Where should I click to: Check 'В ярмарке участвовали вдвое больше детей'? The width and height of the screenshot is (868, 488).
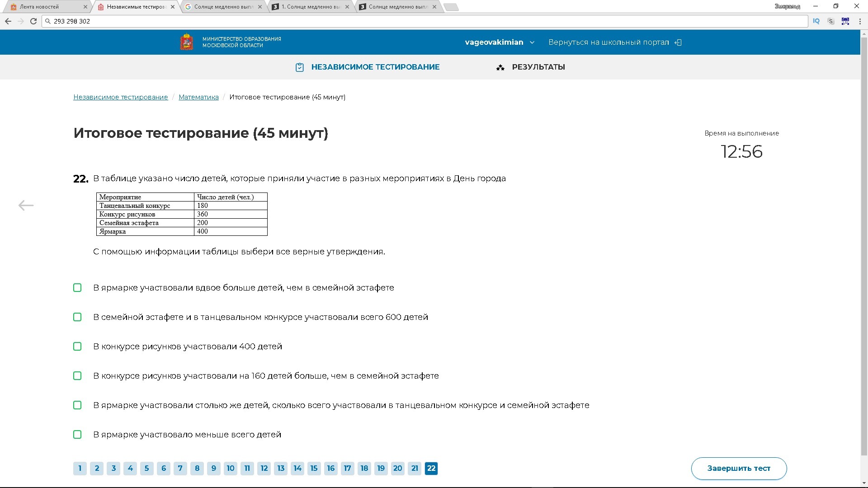point(77,288)
